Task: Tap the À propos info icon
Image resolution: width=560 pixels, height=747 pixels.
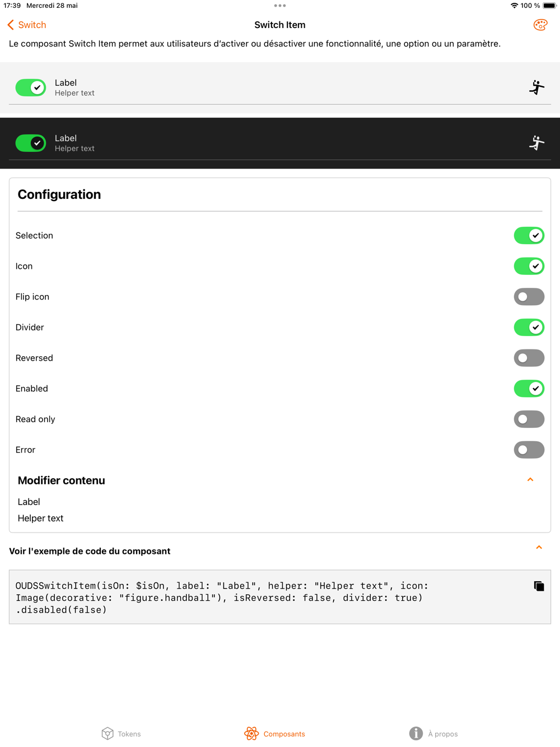Action: tap(416, 734)
